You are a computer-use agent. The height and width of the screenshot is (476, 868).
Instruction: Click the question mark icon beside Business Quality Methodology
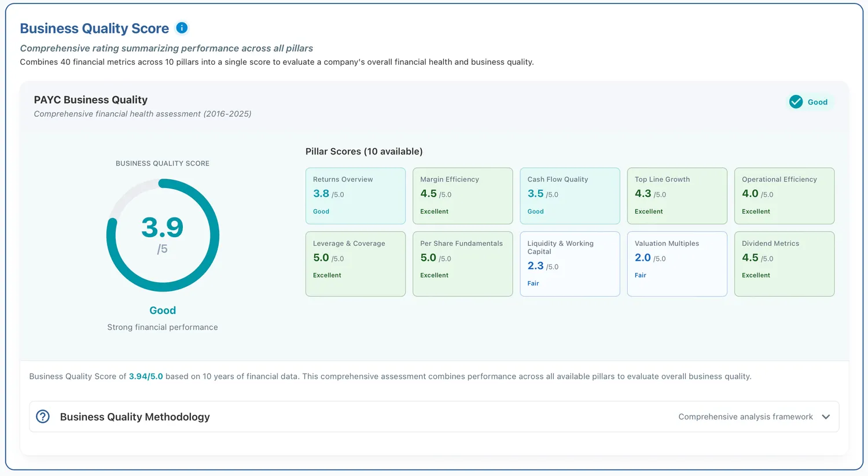[43, 416]
